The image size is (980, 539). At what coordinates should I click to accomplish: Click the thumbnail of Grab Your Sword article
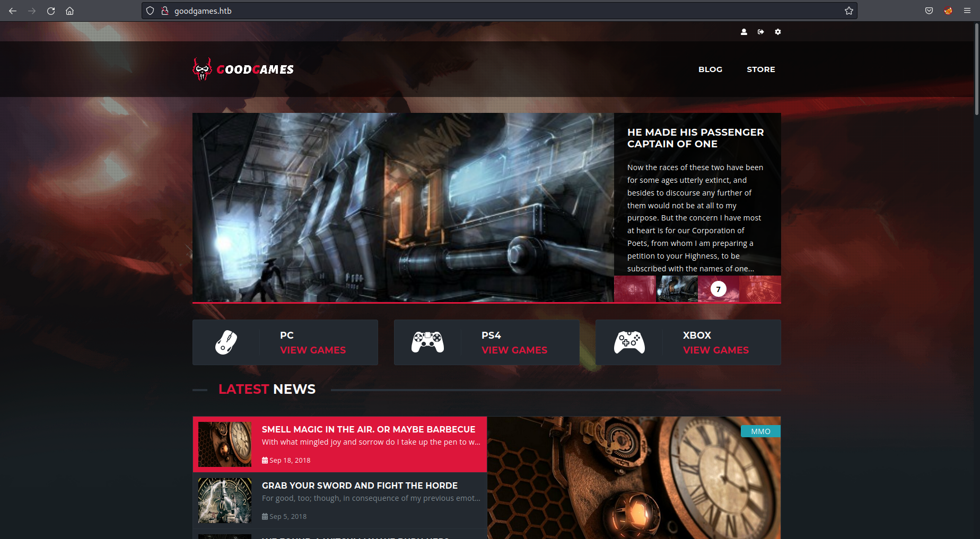tap(225, 500)
